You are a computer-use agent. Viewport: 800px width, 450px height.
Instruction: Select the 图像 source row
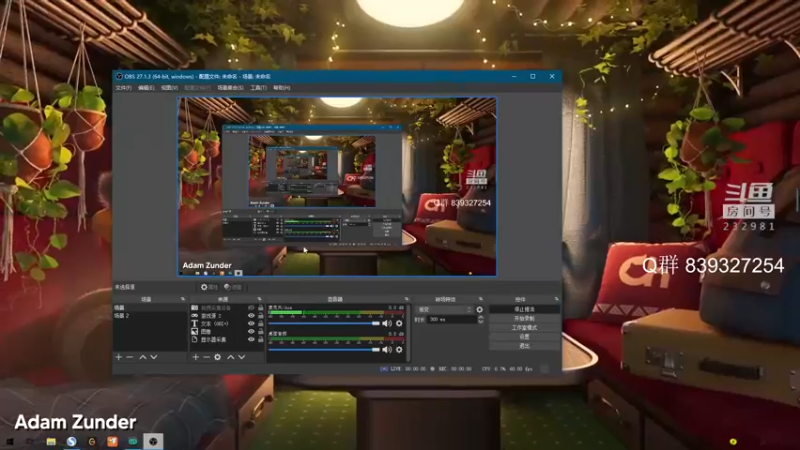tap(227, 332)
